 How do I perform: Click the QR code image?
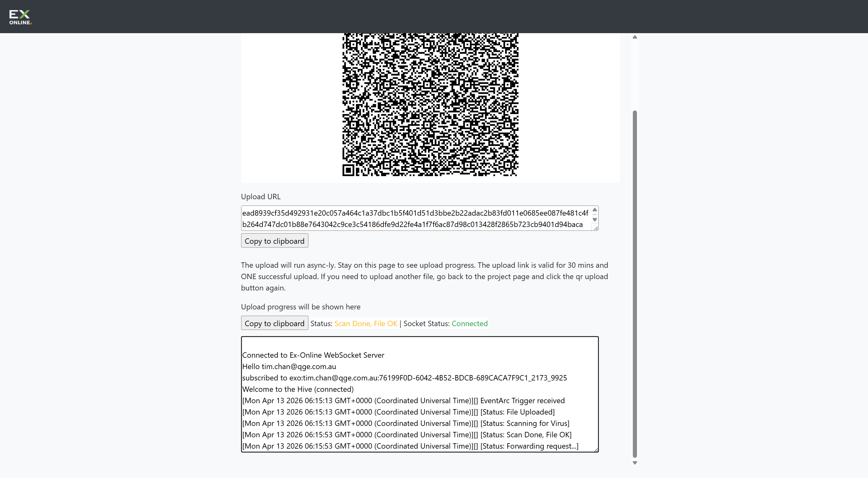pyautogui.click(x=430, y=105)
